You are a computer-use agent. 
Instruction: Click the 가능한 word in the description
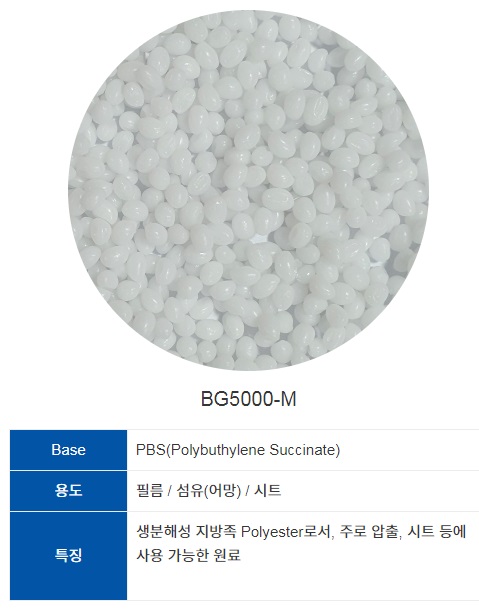[189, 555]
